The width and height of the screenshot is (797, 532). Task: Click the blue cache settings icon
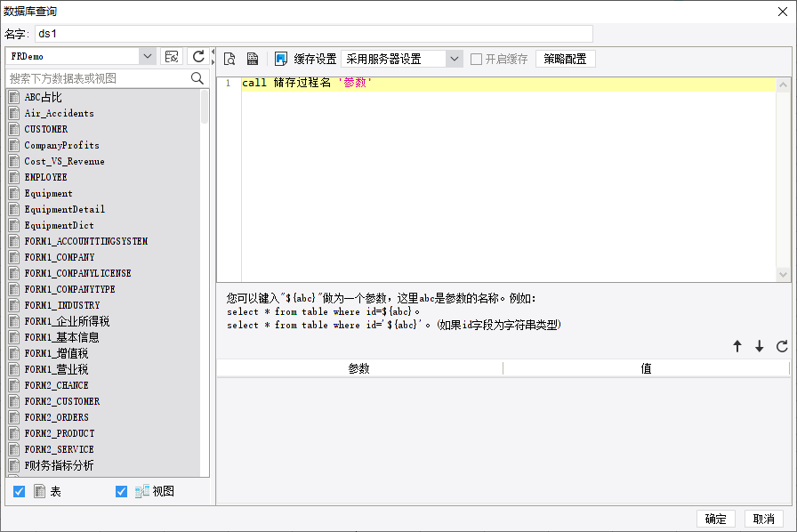(x=280, y=59)
